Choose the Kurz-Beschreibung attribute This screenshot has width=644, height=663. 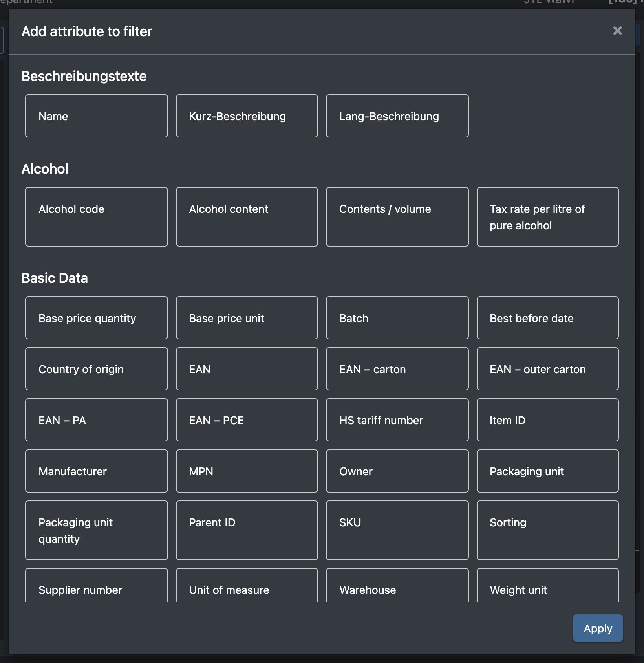[x=247, y=116]
